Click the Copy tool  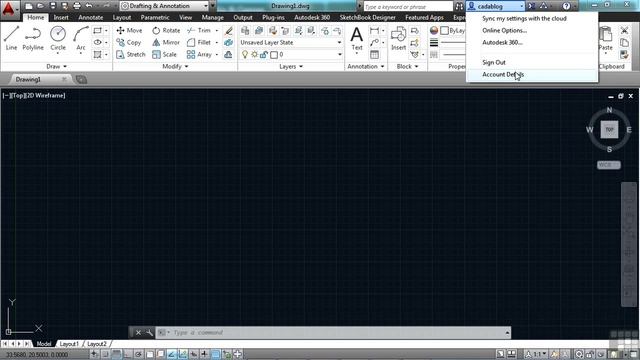pyautogui.click(x=129, y=42)
